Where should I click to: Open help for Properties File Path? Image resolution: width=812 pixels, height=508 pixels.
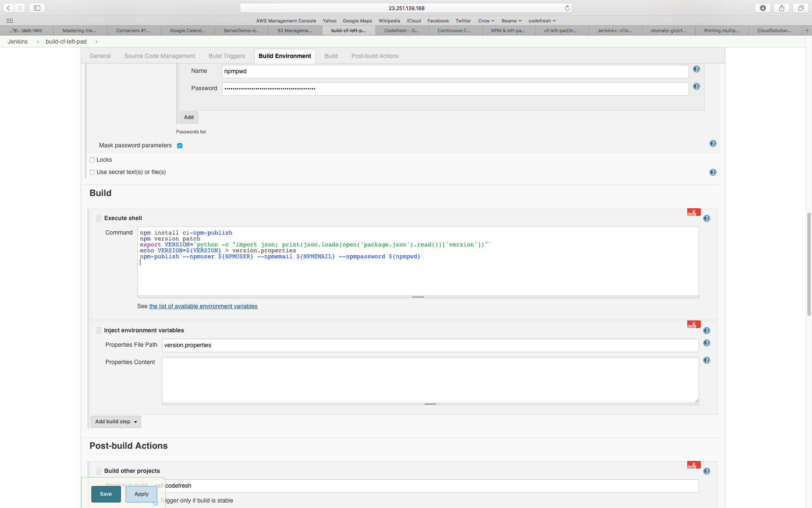click(x=707, y=343)
